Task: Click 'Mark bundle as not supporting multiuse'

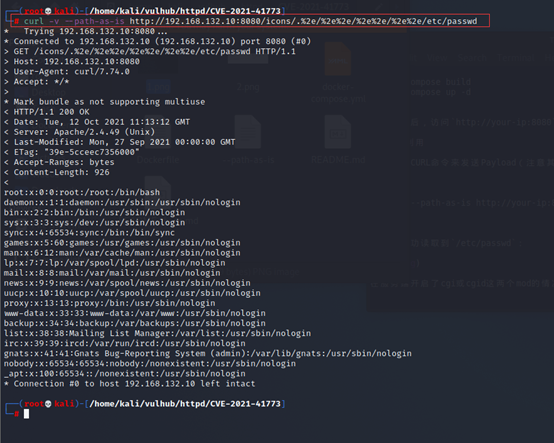Action: click(104, 102)
